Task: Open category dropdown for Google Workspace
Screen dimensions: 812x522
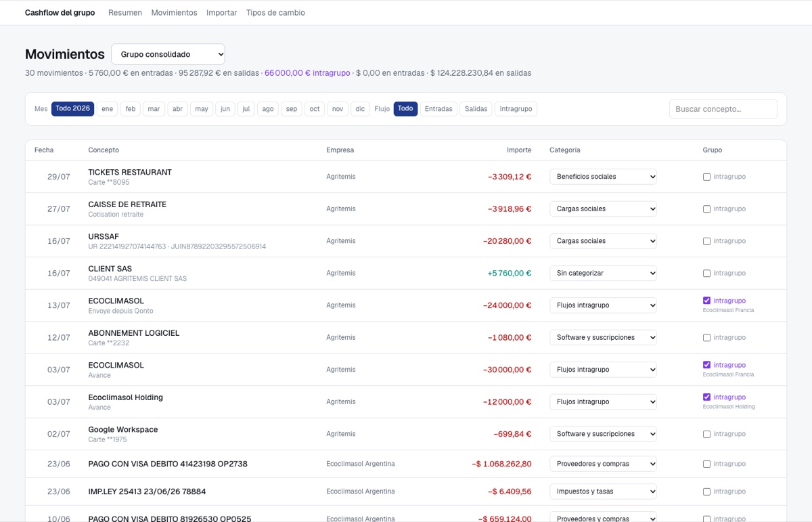Action: [603, 434]
